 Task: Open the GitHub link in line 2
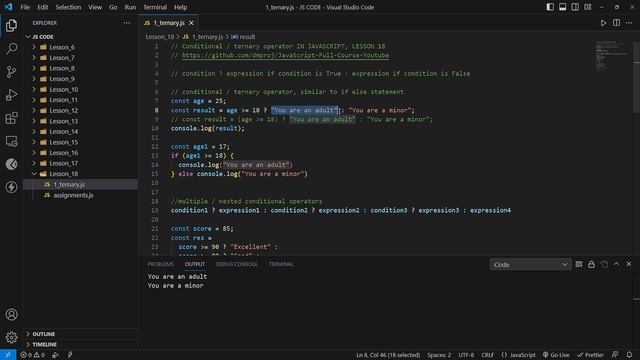285,56
